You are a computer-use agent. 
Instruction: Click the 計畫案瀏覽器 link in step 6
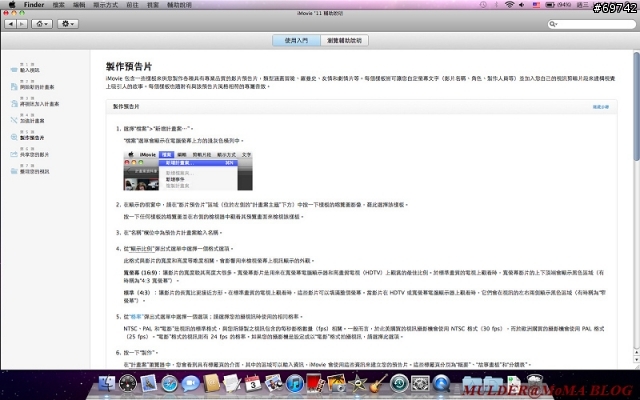click(149, 364)
